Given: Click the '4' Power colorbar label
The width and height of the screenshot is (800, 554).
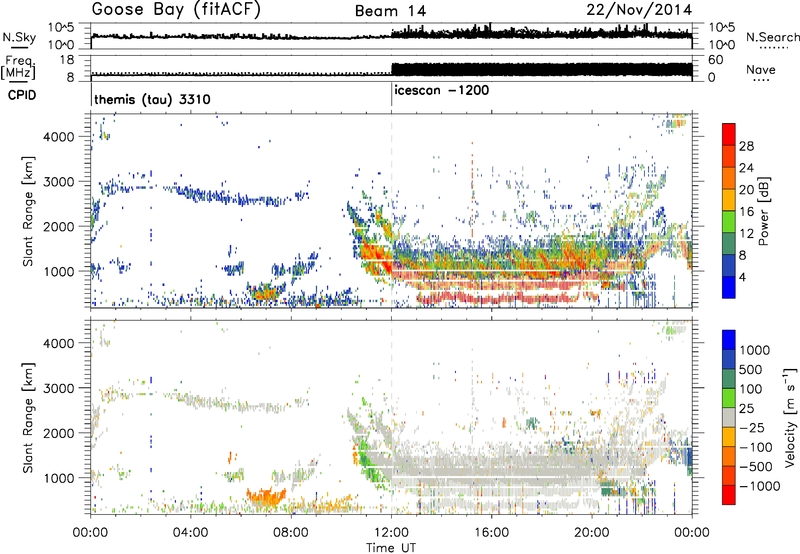Looking at the screenshot, I should 742,278.
